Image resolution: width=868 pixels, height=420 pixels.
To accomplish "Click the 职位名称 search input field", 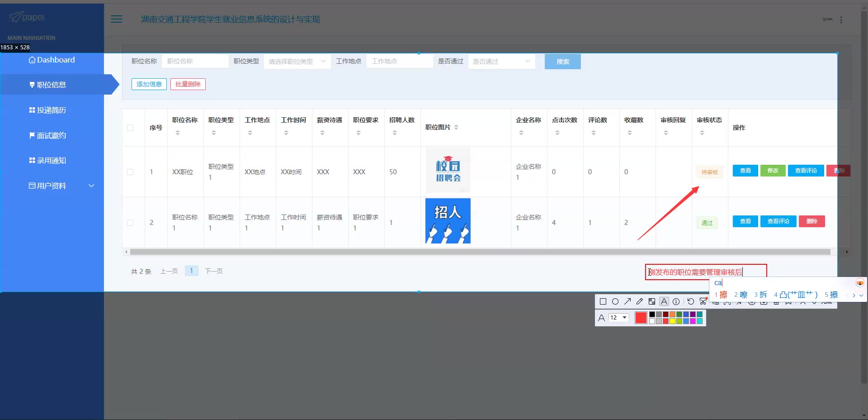I will click(195, 61).
